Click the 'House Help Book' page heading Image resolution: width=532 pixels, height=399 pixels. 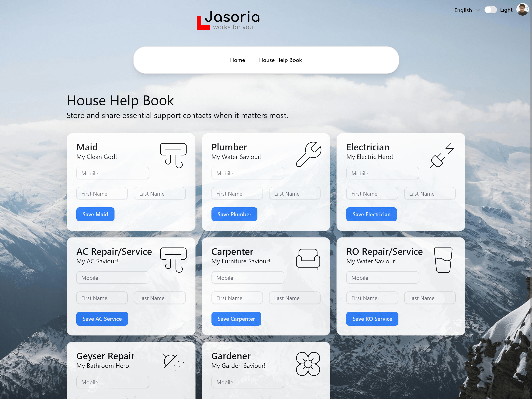pos(120,101)
